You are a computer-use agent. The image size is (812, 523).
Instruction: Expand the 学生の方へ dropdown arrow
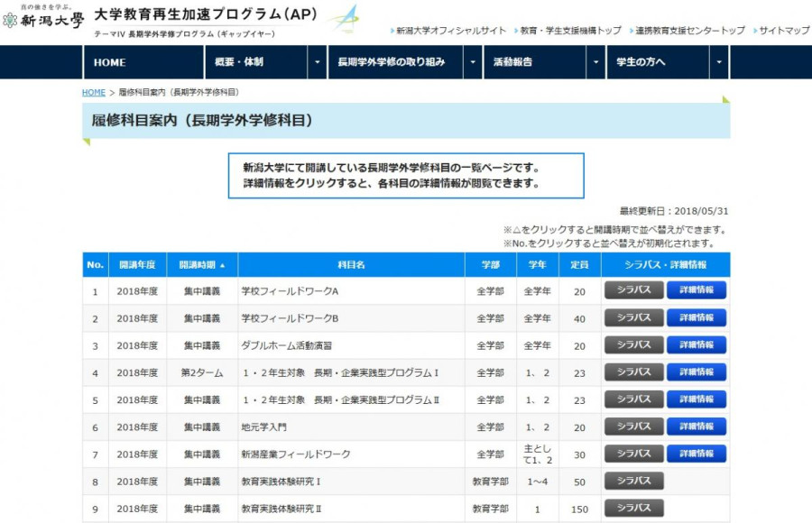point(719,62)
